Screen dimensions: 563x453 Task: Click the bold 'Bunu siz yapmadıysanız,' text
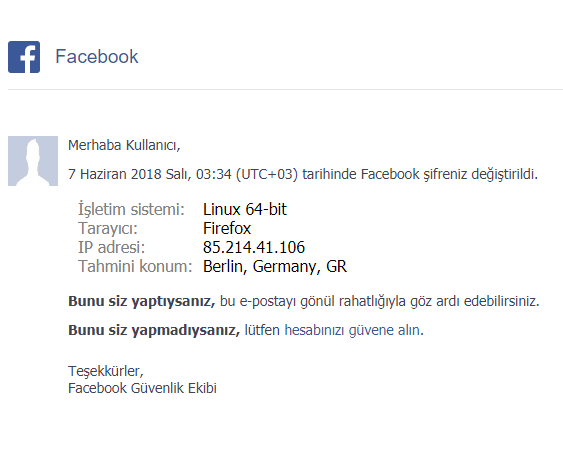(x=154, y=330)
